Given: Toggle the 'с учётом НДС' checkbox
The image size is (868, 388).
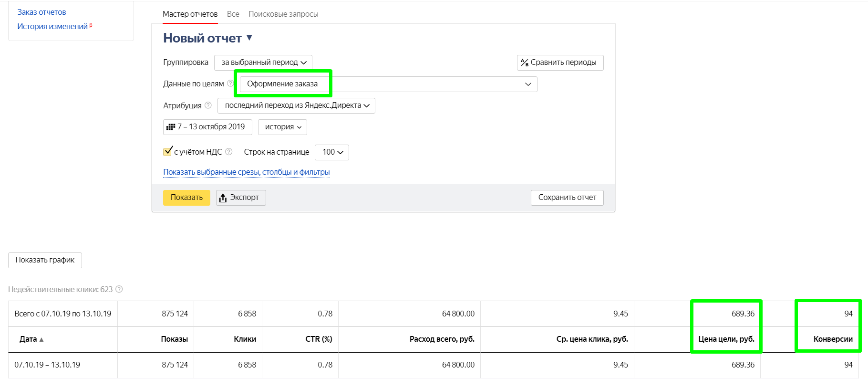Looking at the screenshot, I should click(x=167, y=152).
